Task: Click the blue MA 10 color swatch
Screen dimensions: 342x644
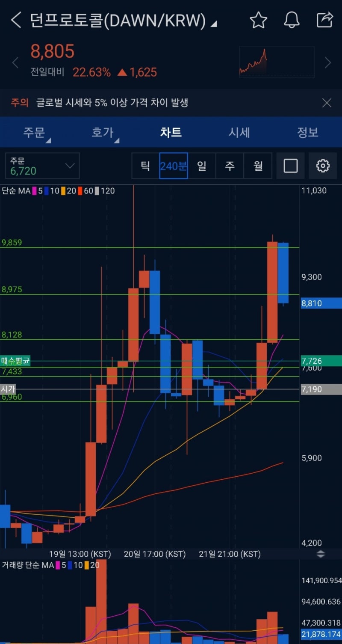Action: pos(46,191)
